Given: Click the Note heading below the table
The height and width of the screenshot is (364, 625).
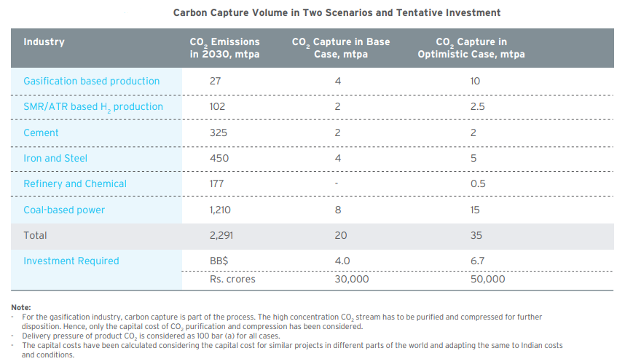Looking at the screenshot, I should pyautogui.click(x=22, y=308).
